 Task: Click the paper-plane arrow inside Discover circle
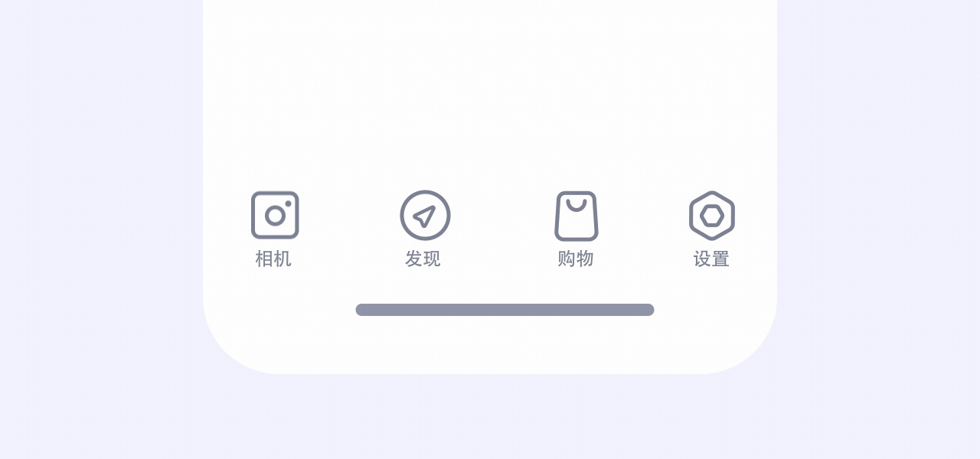tap(424, 216)
